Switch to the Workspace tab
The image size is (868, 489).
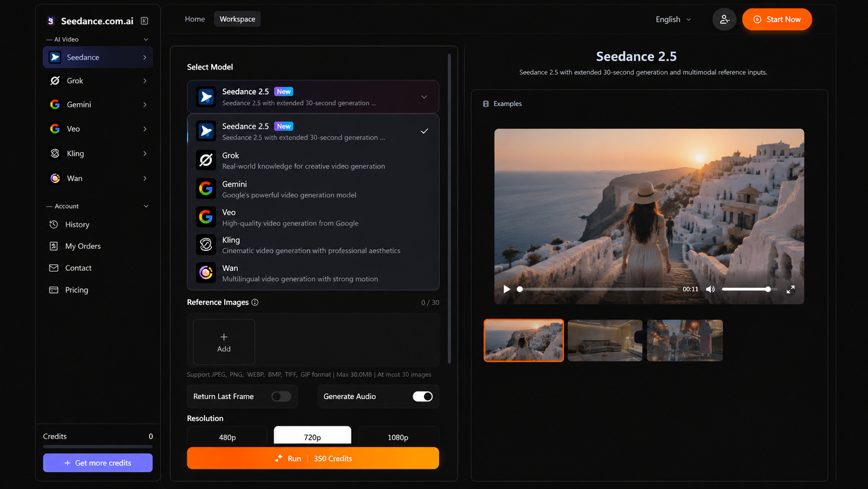pyautogui.click(x=237, y=19)
